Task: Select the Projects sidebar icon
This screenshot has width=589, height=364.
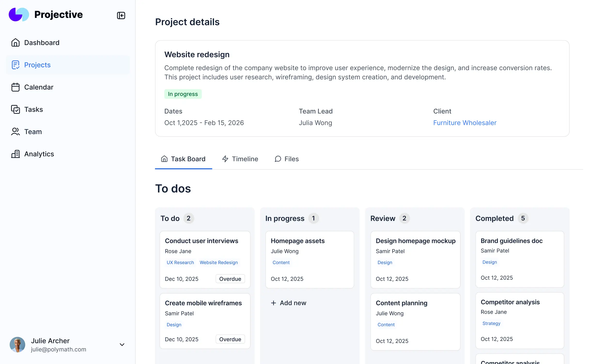Action: [15, 65]
